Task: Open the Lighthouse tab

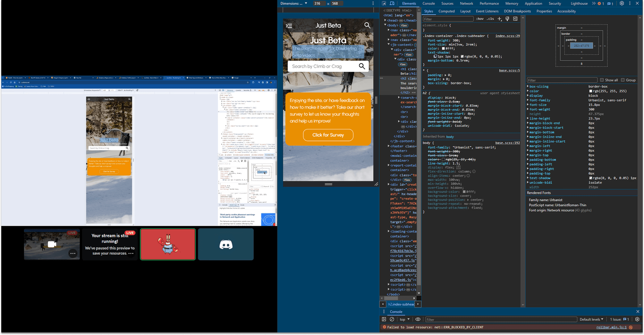Action: pyautogui.click(x=579, y=4)
